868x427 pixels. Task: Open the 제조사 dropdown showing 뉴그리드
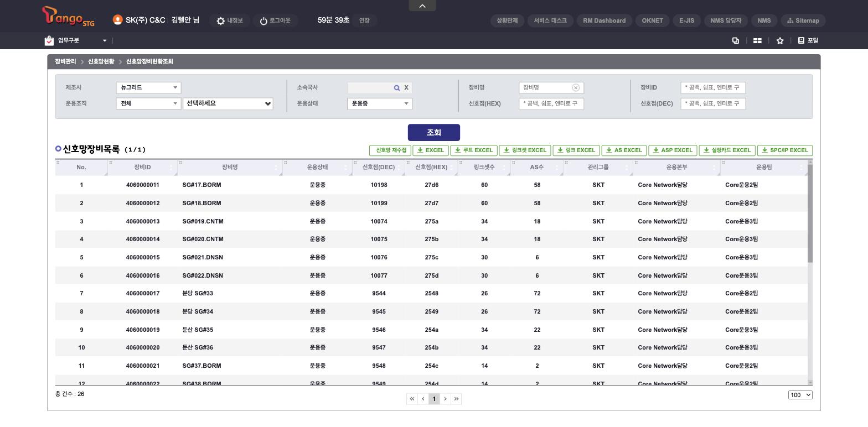[149, 87]
